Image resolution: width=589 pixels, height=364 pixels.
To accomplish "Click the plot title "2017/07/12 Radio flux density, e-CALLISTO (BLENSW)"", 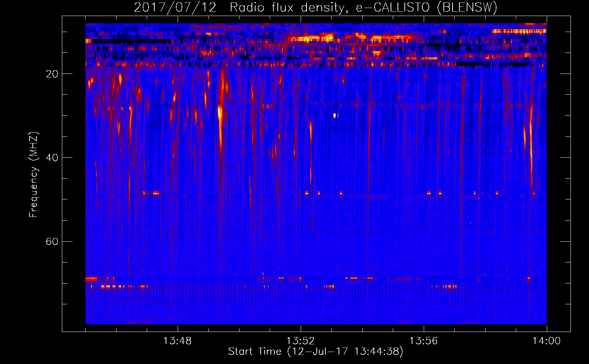I will click(316, 7).
